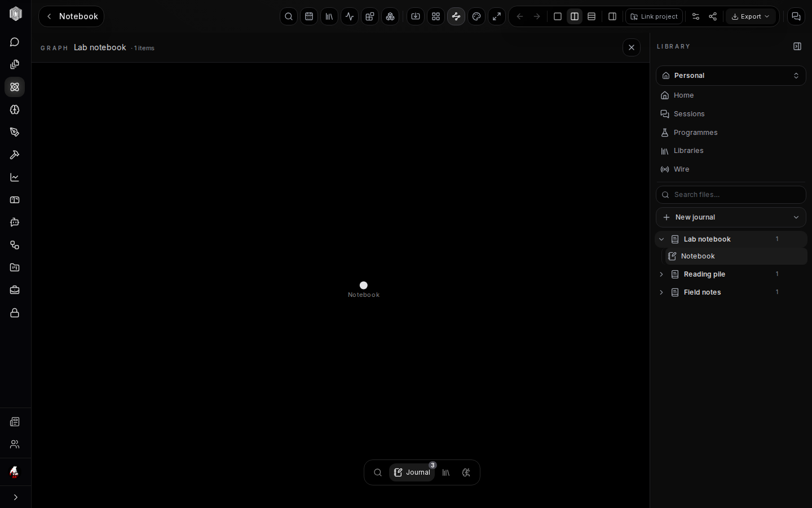
Task: Switch to stacked rows layout
Action: [592, 16]
